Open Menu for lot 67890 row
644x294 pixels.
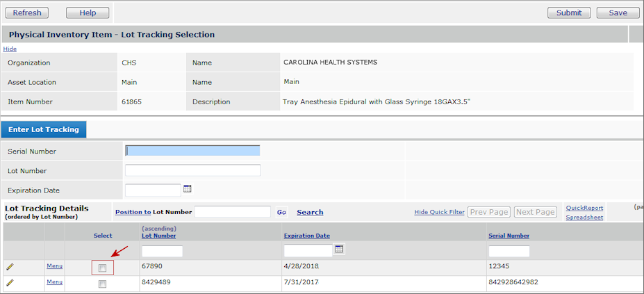tap(54, 266)
